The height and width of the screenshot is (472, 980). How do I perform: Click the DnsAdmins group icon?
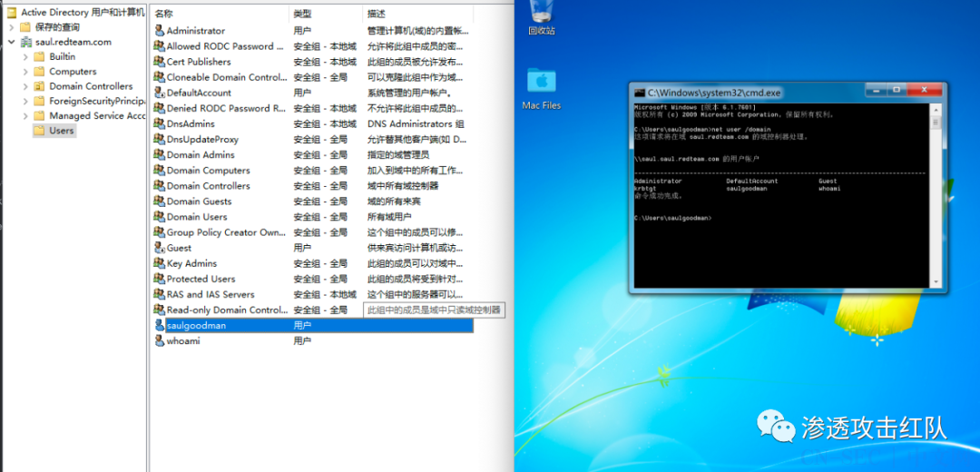[x=160, y=123]
